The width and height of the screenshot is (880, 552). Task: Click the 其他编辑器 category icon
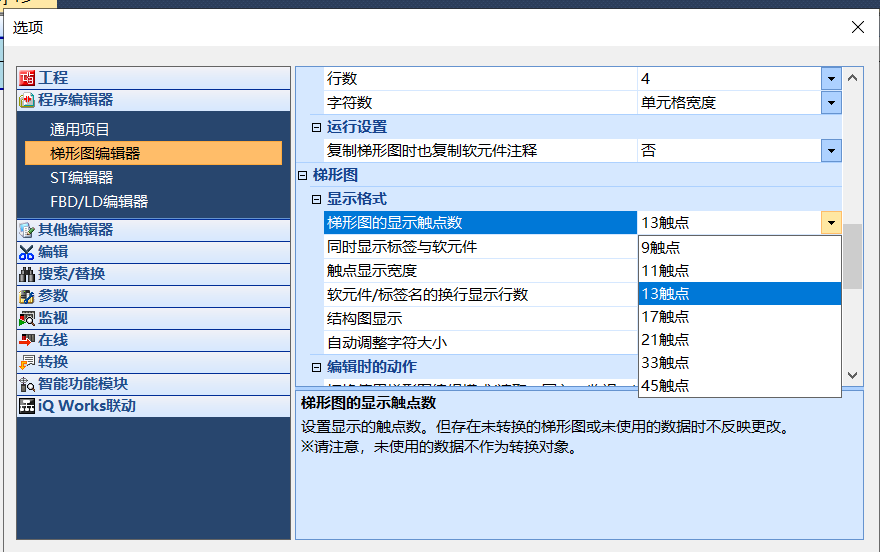[x=27, y=230]
